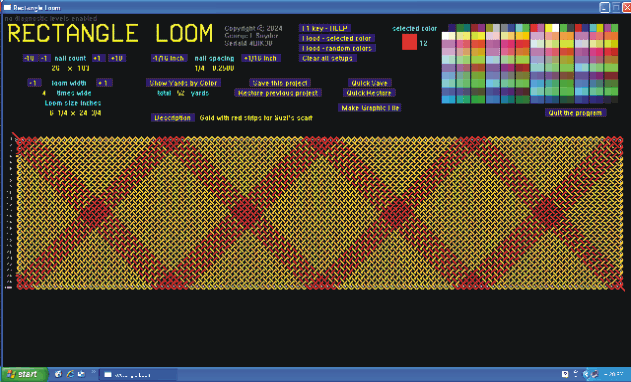
Task: Increase loom width by 1
Action: click(x=104, y=83)
